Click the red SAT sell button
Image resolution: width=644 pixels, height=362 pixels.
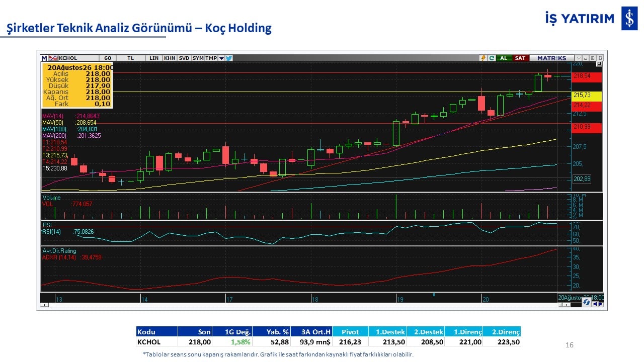[520, 58]
